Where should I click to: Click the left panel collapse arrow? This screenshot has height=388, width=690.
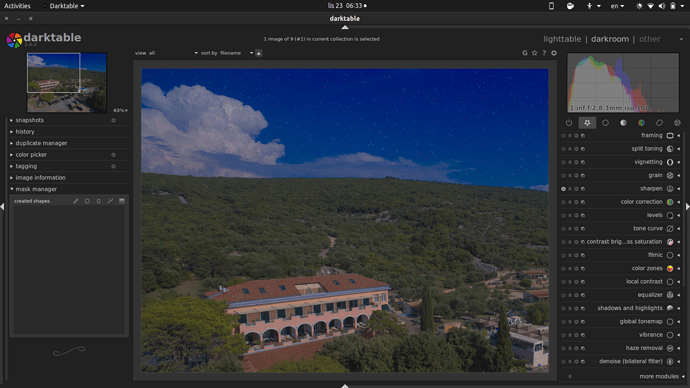coord(2,206)
